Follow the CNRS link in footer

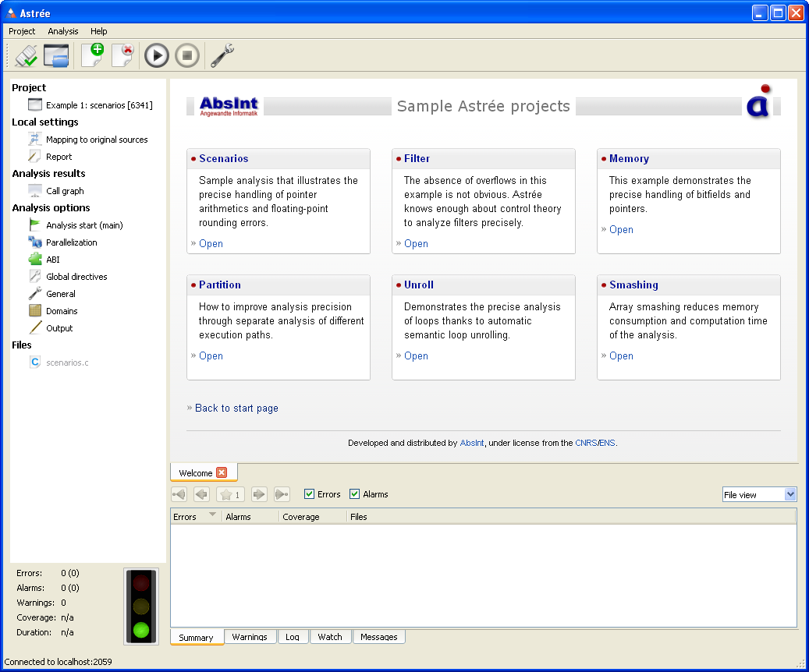click(586, 443)
